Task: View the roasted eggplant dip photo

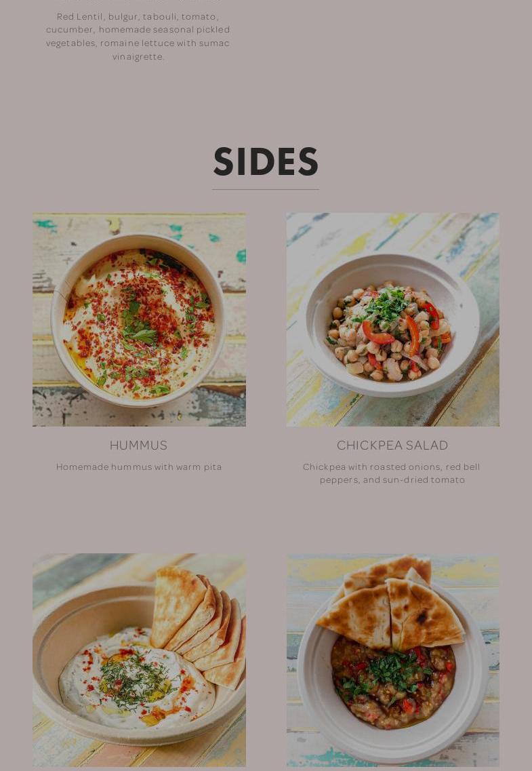Action: (393, 660)
